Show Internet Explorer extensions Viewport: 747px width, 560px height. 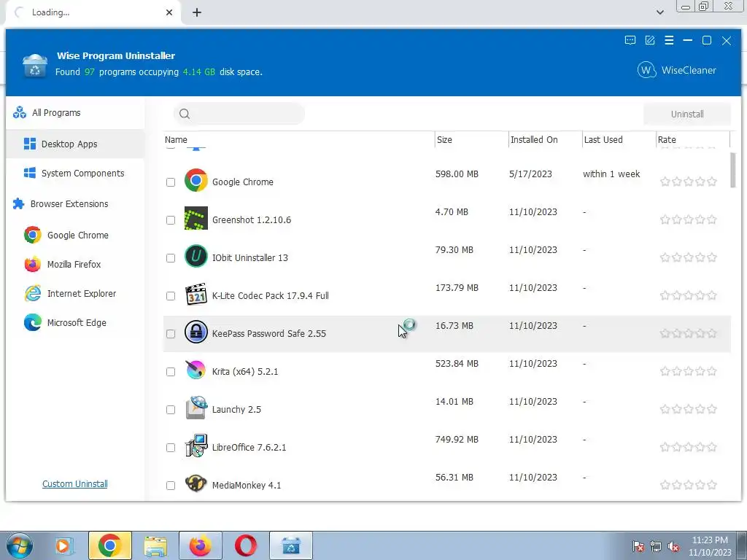click(75, 293)
